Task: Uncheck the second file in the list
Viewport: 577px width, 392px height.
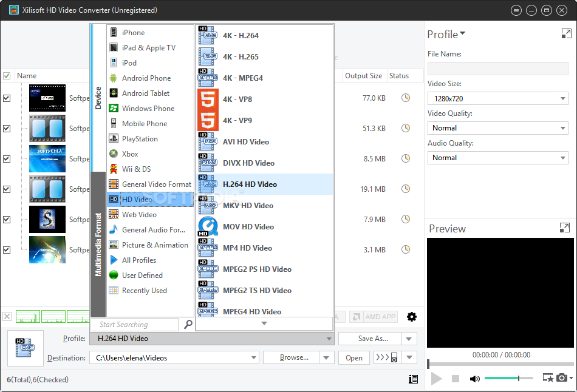Action: click(x=7, y=128)
